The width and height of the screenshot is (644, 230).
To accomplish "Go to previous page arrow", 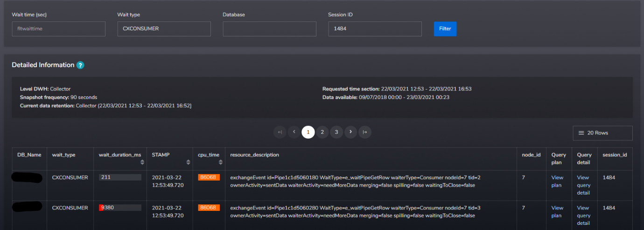I will coord(294,132).
